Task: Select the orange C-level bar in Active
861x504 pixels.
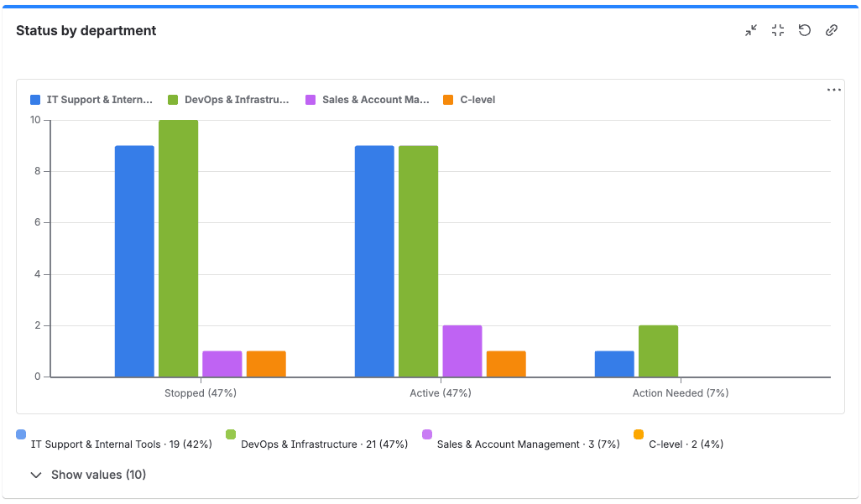Action: pyautogui.click(x=506, y=364)
